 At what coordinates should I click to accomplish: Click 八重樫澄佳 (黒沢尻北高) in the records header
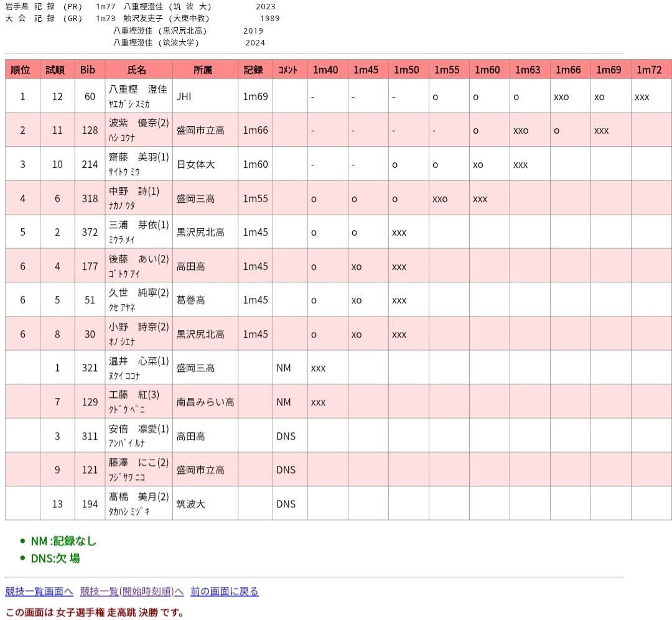pos(161,31)
